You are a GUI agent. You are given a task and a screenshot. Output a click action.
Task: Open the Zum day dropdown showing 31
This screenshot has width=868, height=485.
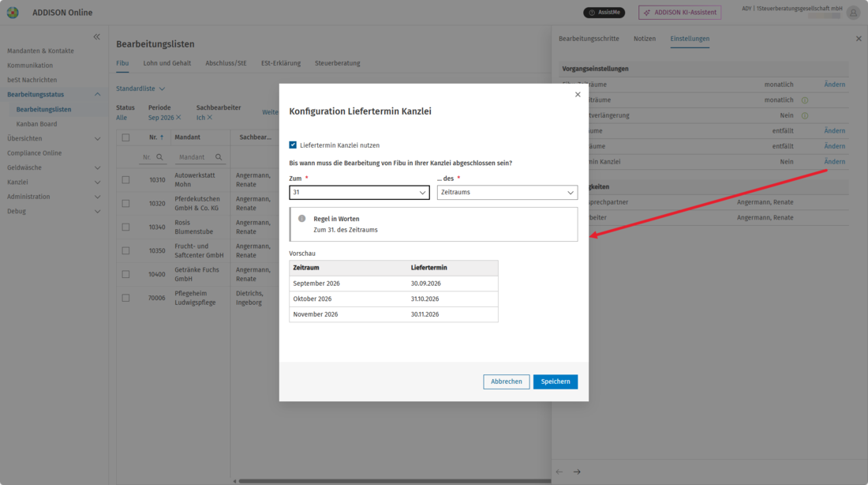[x=359, y=192]
